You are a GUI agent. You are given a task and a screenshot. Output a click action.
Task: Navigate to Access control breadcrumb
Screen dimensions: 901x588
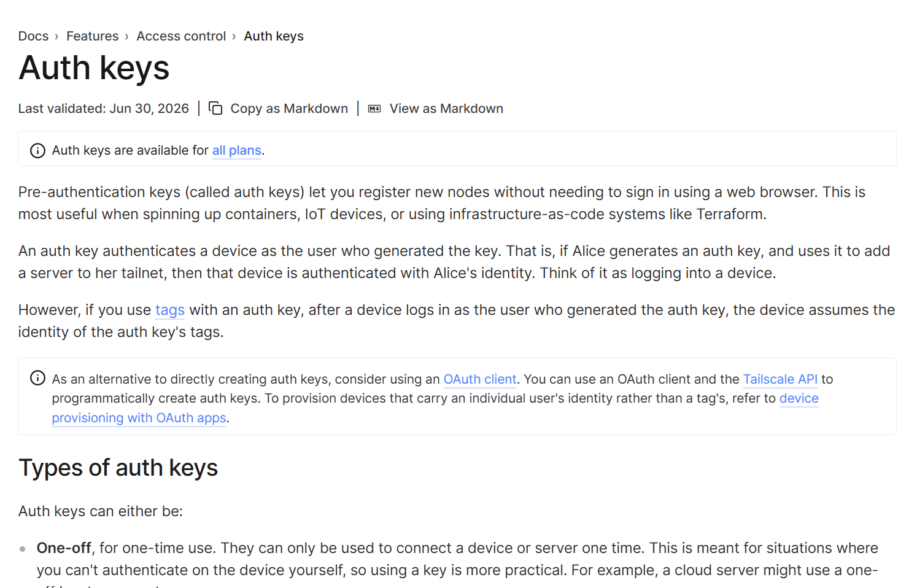click(181, 36)
